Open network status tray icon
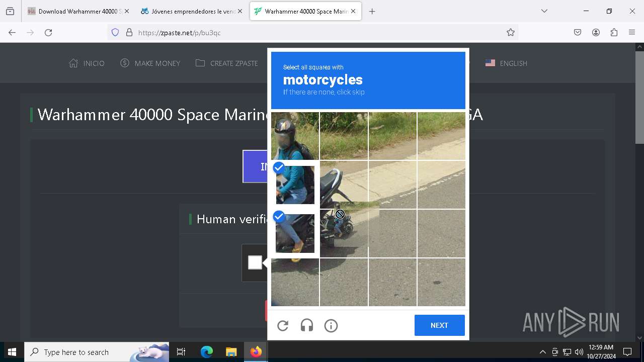The image size is (644, 362). point(567,352)
